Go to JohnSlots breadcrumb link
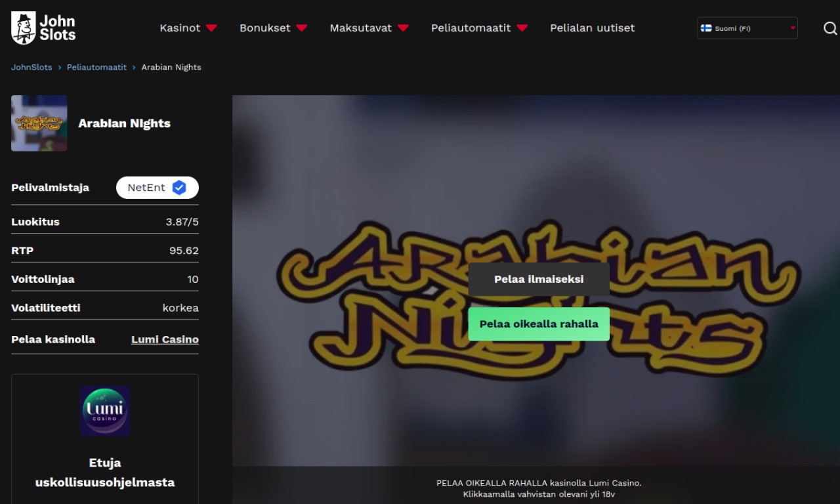Image resolution: width=840 pixels, height=504 pixels. pos(31,67)
